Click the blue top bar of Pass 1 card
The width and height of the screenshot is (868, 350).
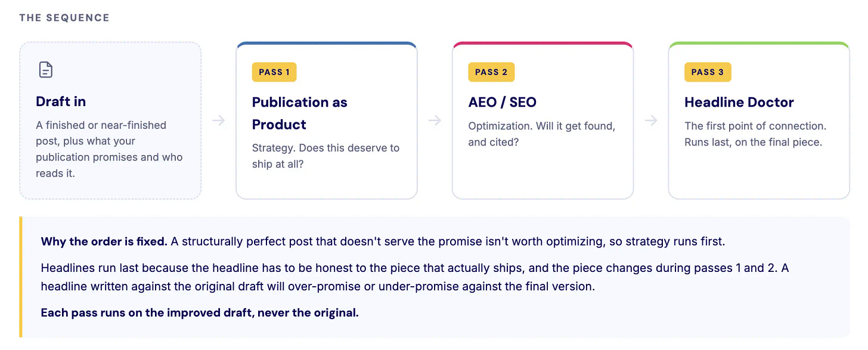point(327,44)
